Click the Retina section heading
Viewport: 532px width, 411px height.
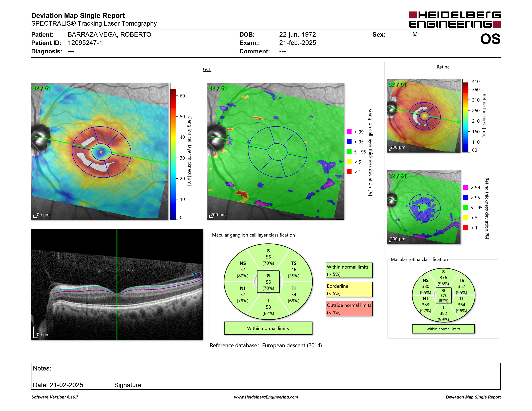tap(443, 67)
